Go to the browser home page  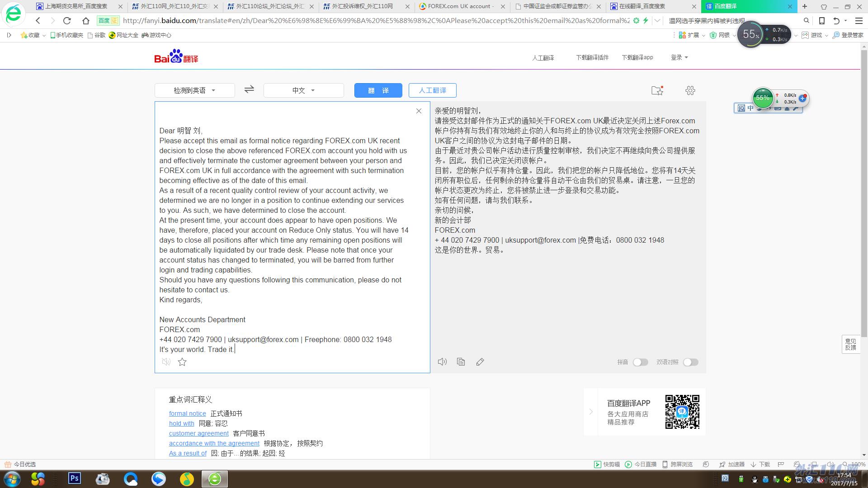[x=86, y=20]
